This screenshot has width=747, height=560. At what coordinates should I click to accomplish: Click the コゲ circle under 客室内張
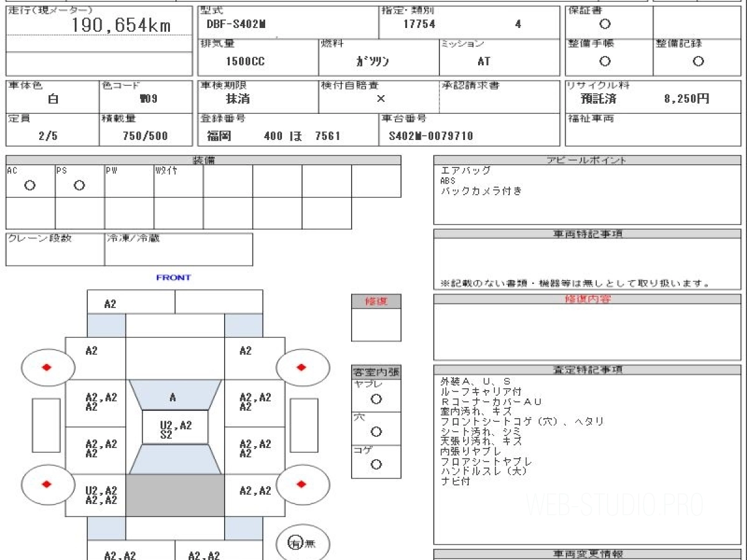[x=376, y=464]
